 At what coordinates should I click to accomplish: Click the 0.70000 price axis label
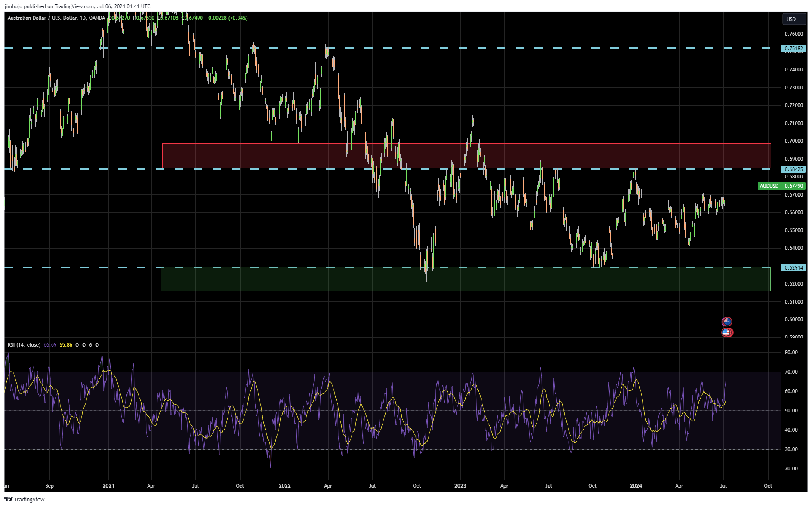[793, 141]
